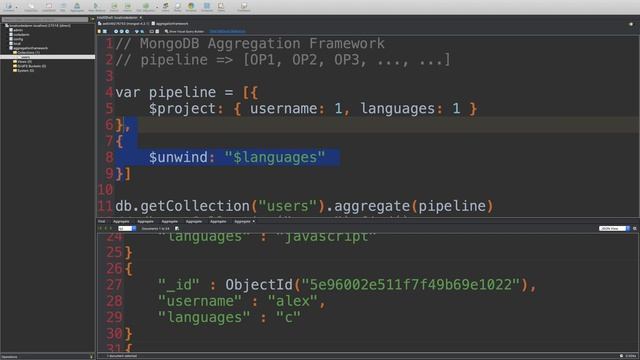The width and height of the screenshot is (640, 360).
Task: Click the "username" : "alex" result line
Action: 242,301
